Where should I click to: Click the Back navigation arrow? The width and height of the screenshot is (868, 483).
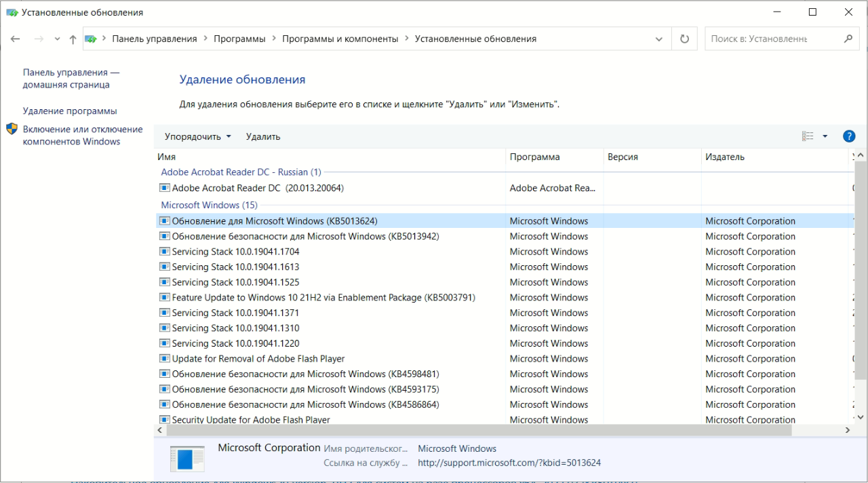tap(16, 39)
